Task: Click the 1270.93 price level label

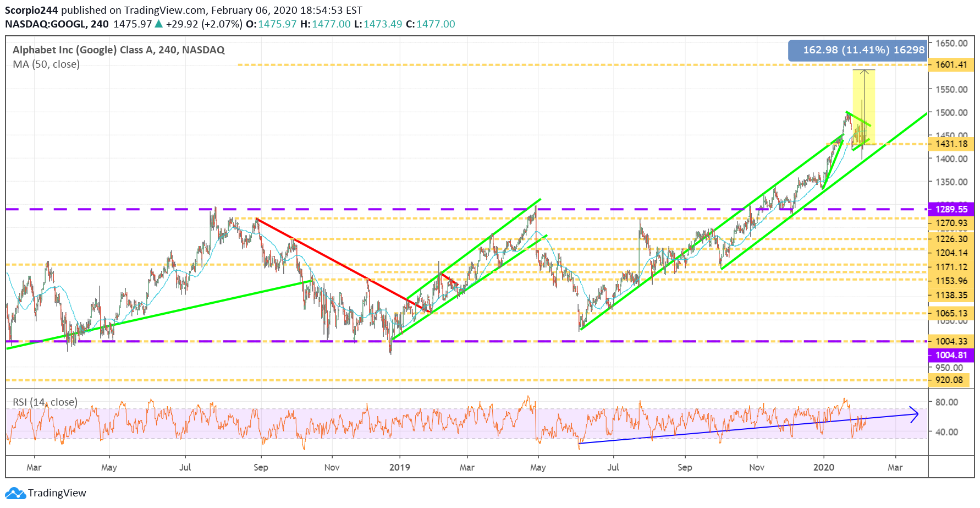Action: (951, 223)
